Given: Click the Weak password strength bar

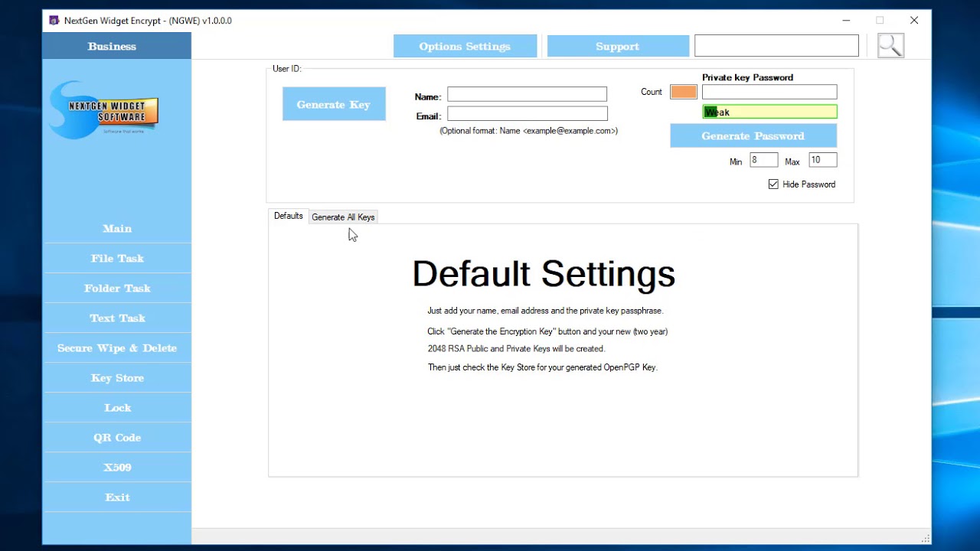Looking at the screenshot, I should (769, 112).
